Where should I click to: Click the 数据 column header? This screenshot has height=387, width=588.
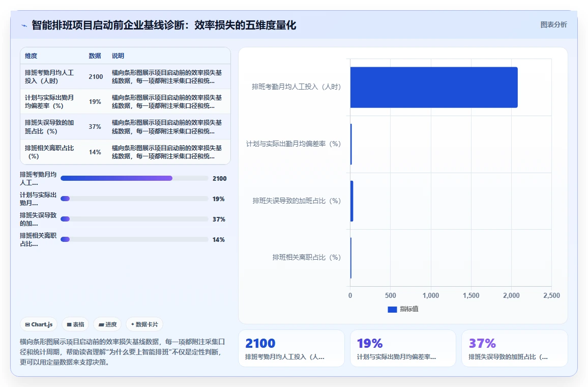[x=95, y=56]
